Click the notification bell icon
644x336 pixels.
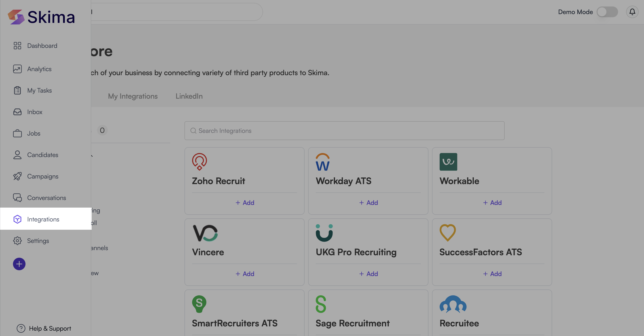pyautogui.click(x=632, y=12)
